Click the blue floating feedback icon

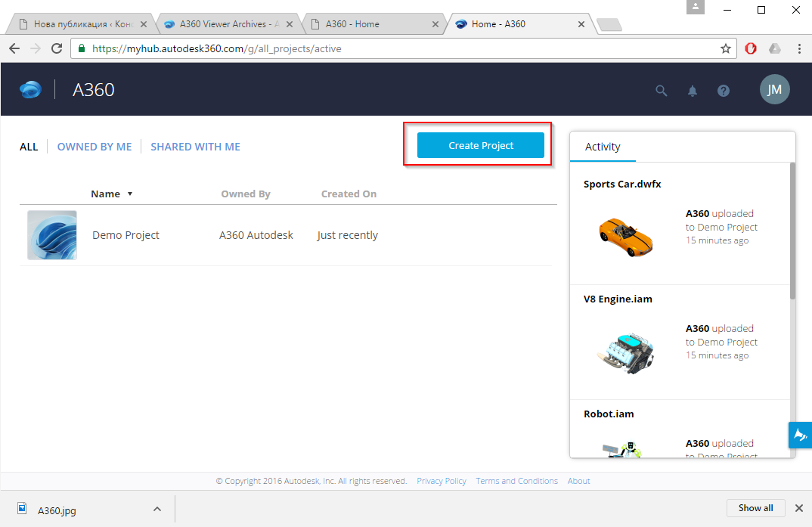point(801,435)
